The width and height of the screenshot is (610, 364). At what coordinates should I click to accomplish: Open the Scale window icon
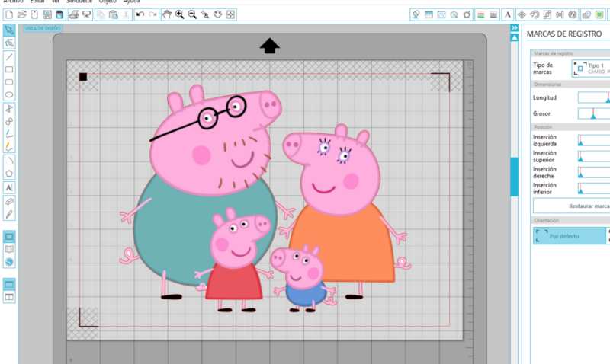tap(547, 14)
